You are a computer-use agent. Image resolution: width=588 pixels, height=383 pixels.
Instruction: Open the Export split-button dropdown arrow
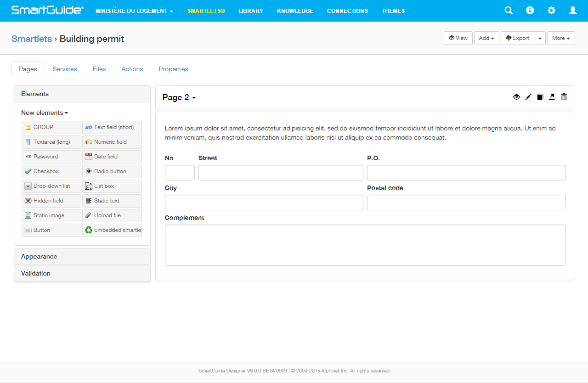(540, 38)
